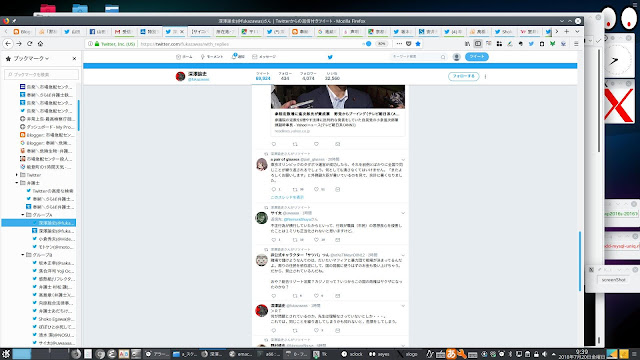Open Twitter notifications with bell icon
The width and height of the screenshot is (640, 360).
(x=238, y=56)
